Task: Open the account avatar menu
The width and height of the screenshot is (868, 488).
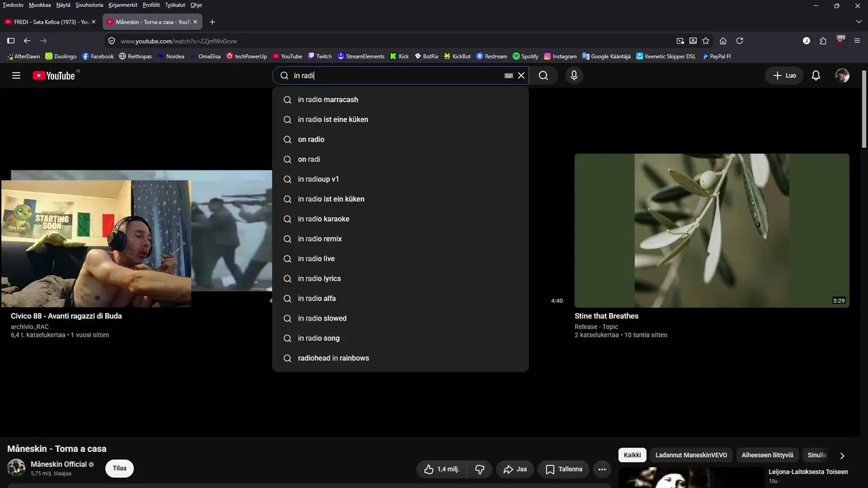Action: point(842,76)
